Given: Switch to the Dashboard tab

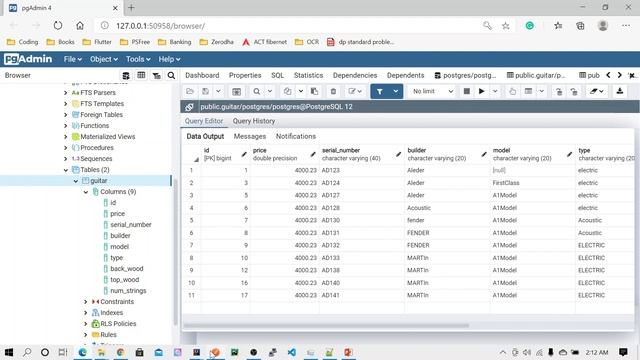Looking at the screenshot, I should click(x=202, y=76).
